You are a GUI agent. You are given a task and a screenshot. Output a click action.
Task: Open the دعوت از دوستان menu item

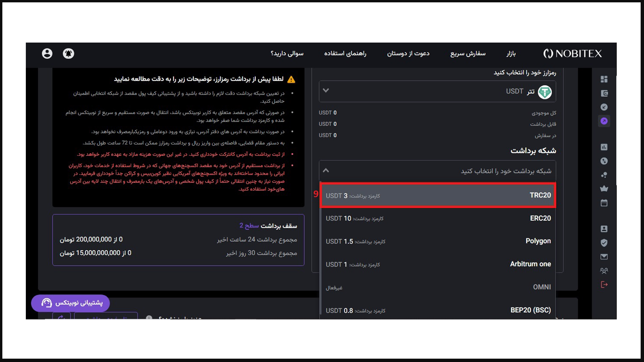point(408,54)
